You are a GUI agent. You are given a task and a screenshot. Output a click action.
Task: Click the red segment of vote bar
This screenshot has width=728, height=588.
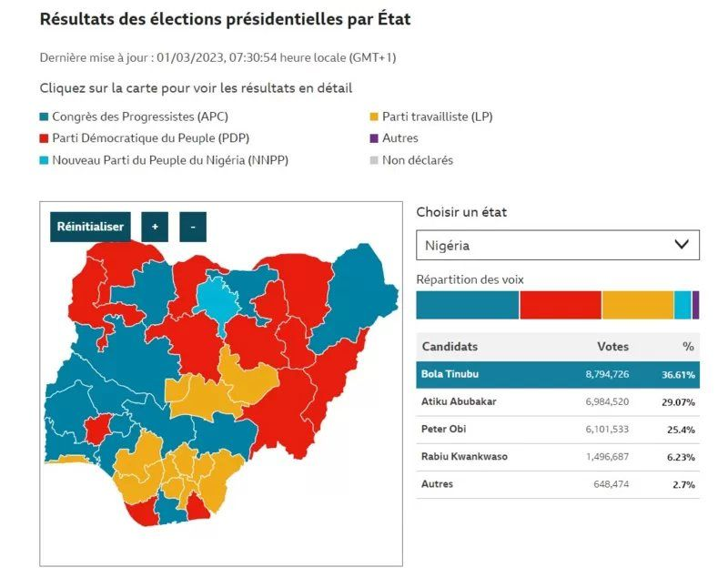click(x=561, y=305)
